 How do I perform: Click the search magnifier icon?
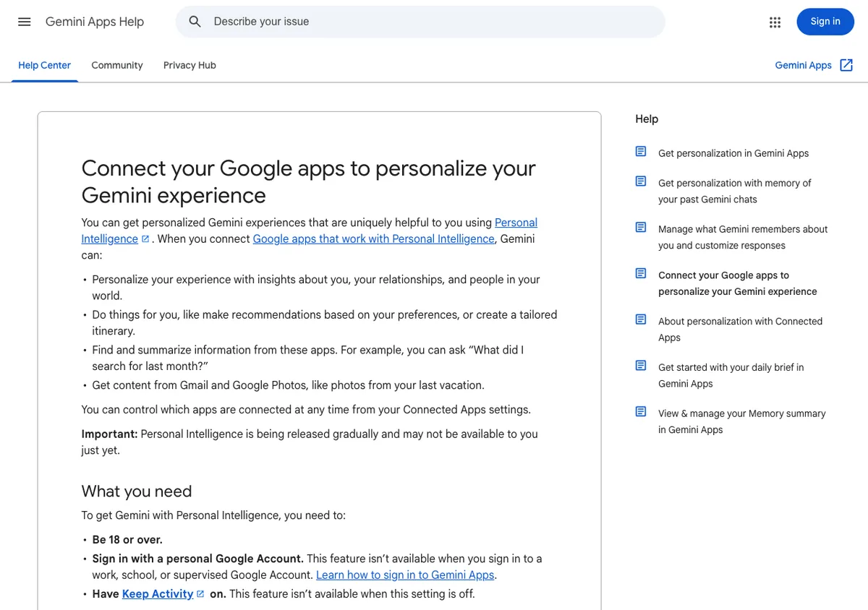coord(195,22)
